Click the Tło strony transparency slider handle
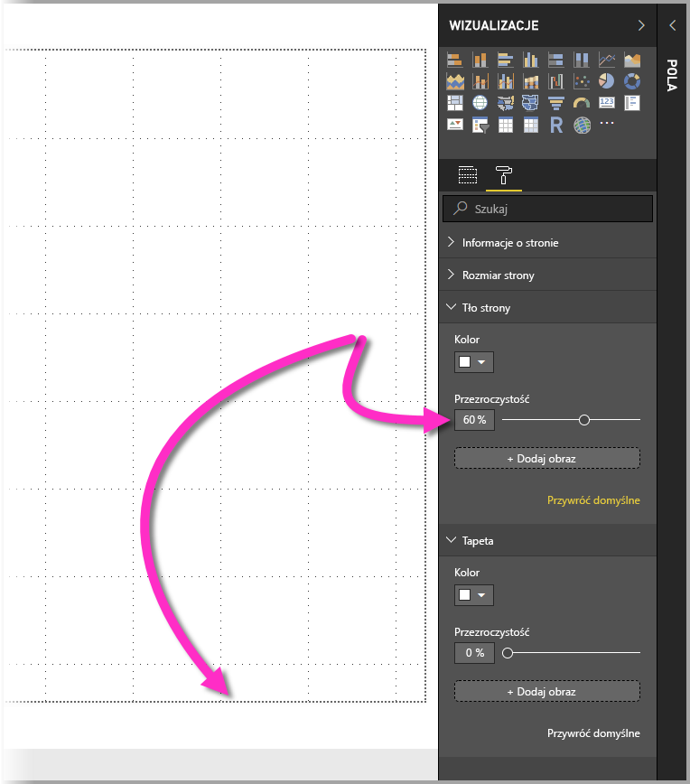The width and height of the screenshot is (690, 784). (x=584, y=420)
